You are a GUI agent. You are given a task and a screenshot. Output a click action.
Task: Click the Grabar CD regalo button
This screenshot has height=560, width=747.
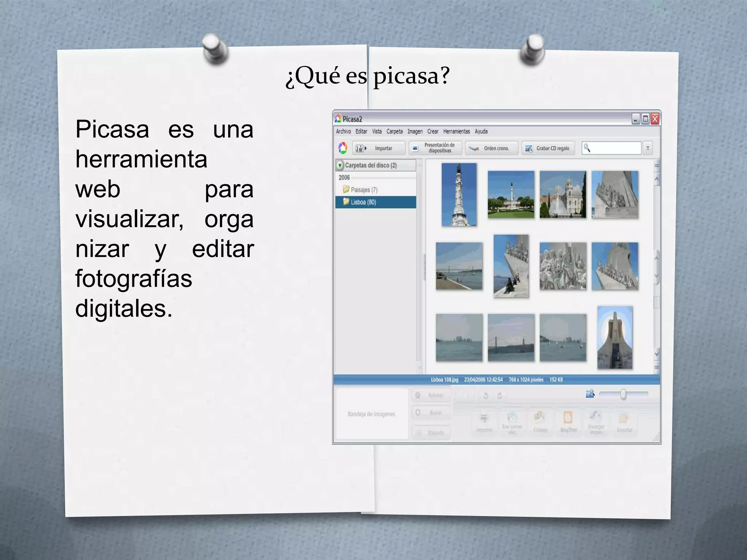click(548, 148)
